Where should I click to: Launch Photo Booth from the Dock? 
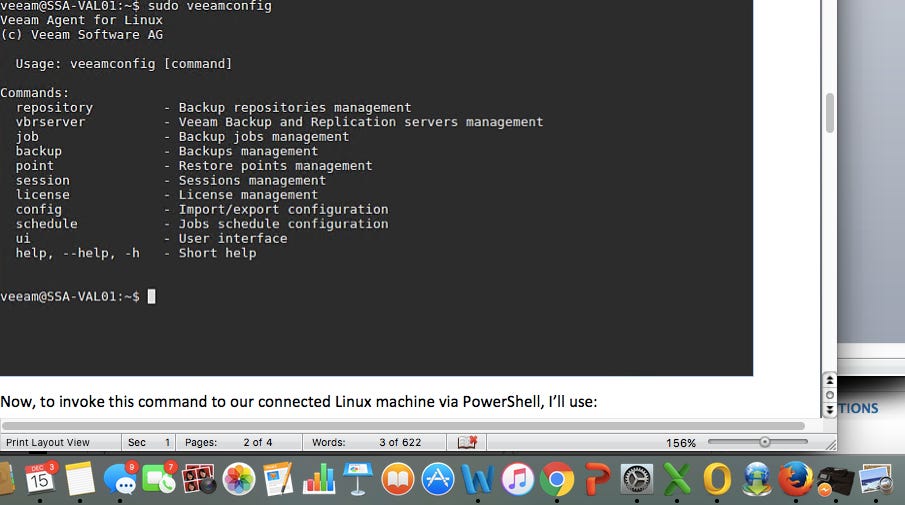[199, 479]
